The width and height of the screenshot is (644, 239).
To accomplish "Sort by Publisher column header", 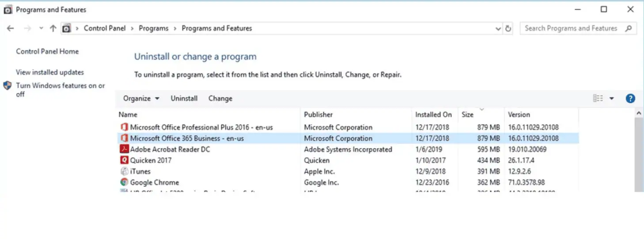I will pos(356,114).
